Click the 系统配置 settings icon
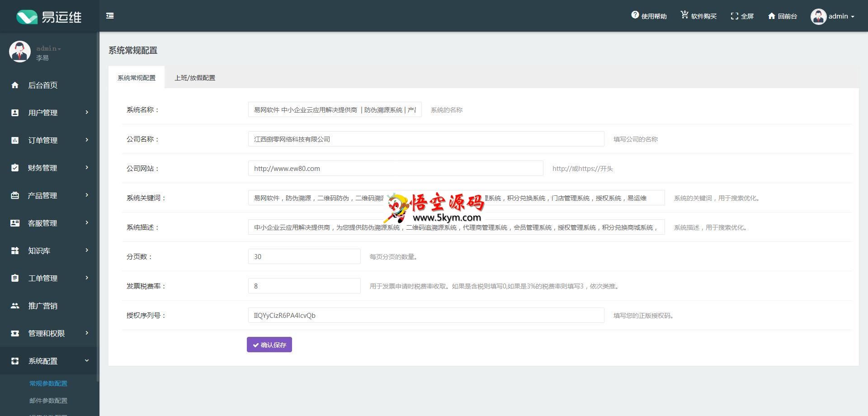 (15, 361)
